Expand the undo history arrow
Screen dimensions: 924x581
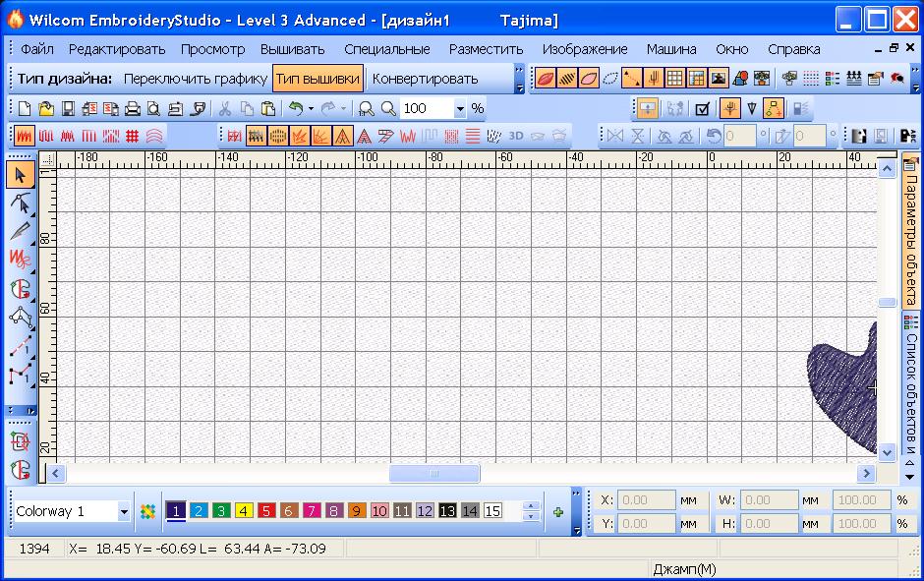[312, 108]
